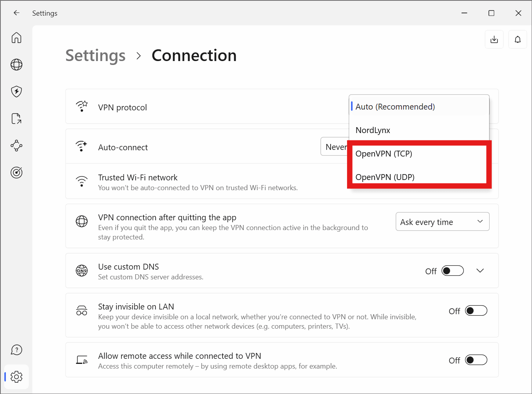Toggle Use custom DNS on

(x=452, y=270)
